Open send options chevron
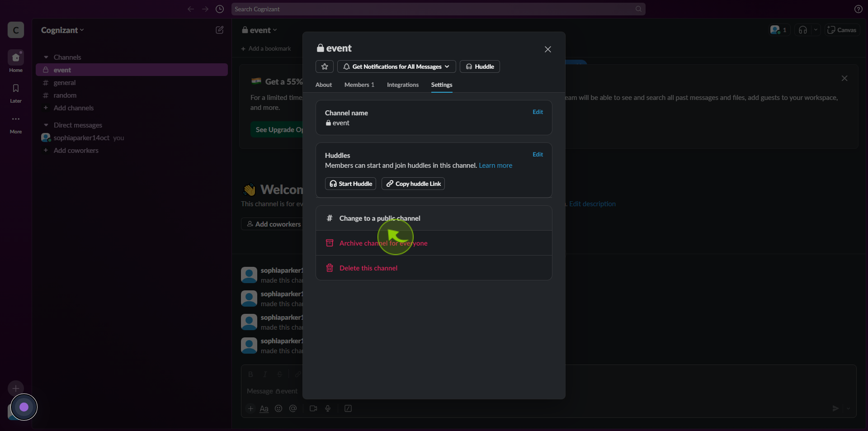868x431 pixels. pyautogui.click(x=848, y=408)
